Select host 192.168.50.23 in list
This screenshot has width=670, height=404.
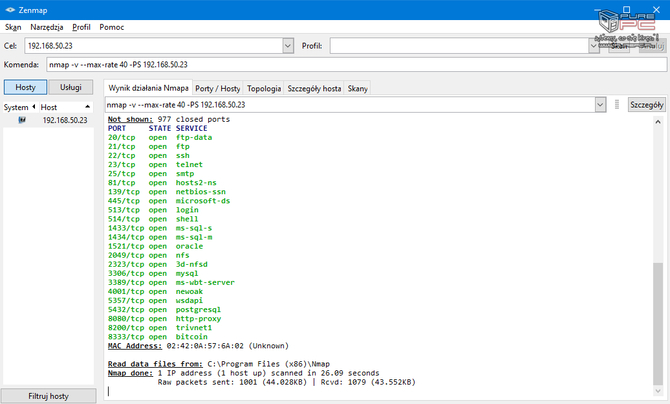coord(48,120)
